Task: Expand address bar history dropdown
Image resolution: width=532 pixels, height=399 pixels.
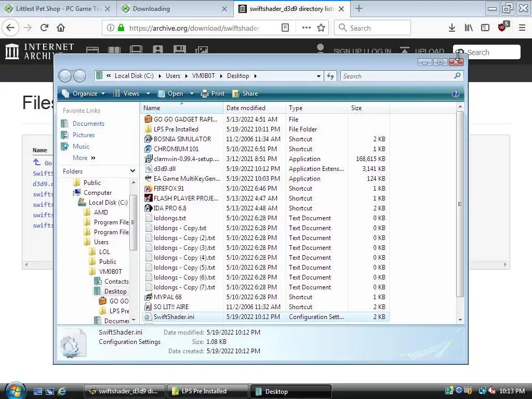Action: click(318, 76)
